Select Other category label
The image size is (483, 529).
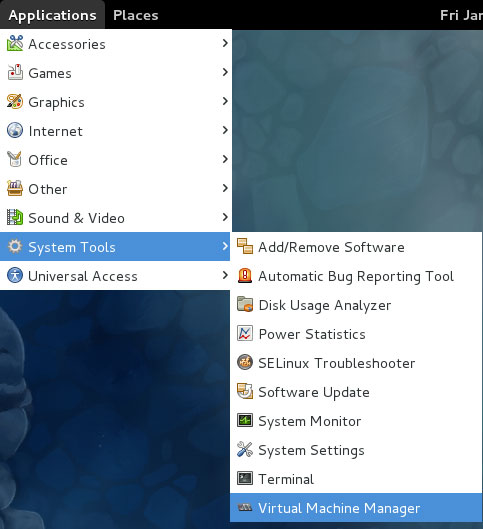[48, 189]
